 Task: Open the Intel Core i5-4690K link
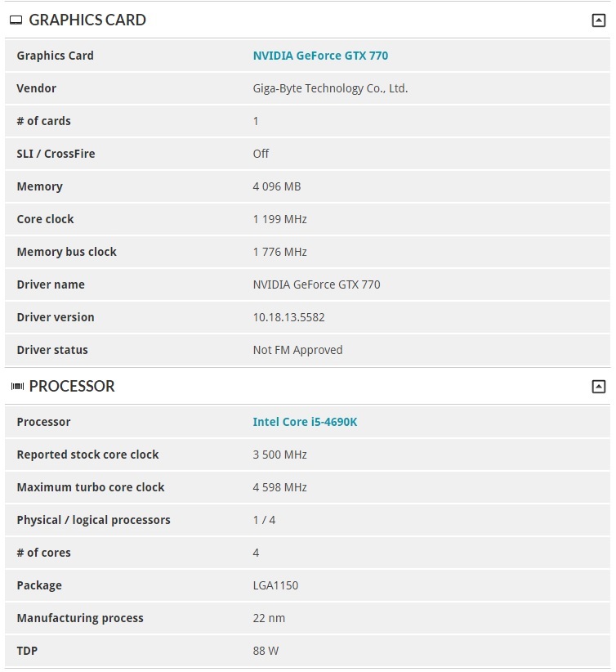(305, 422)
